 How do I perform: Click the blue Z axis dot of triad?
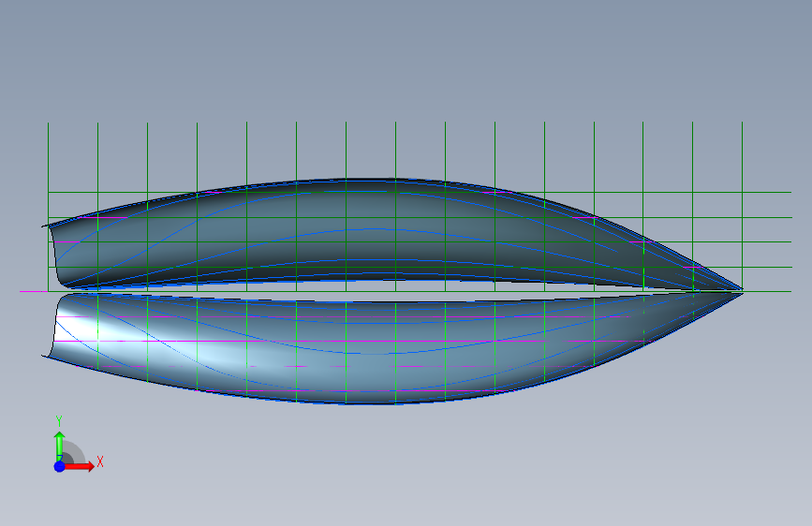coord(60,466)
